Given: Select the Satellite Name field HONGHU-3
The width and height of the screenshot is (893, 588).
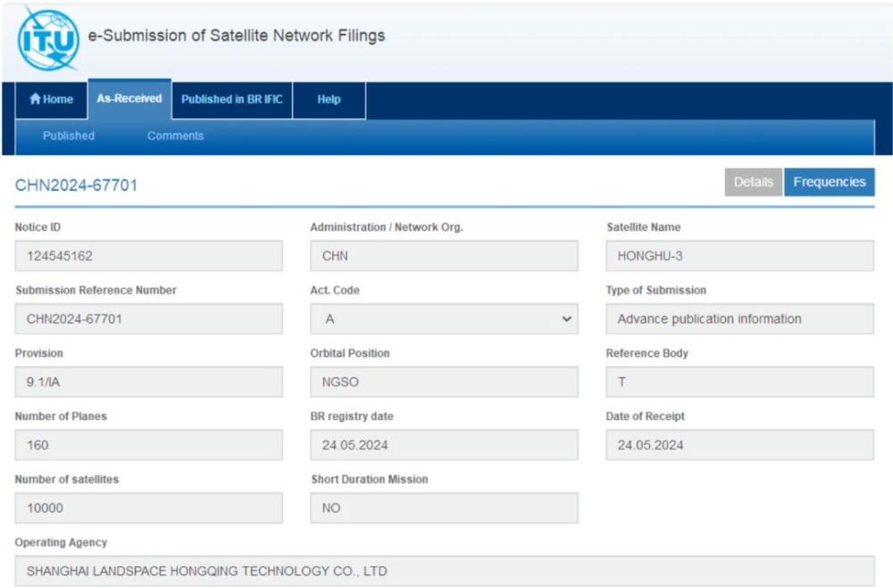Looking at the screenshot, I should 739,256.
